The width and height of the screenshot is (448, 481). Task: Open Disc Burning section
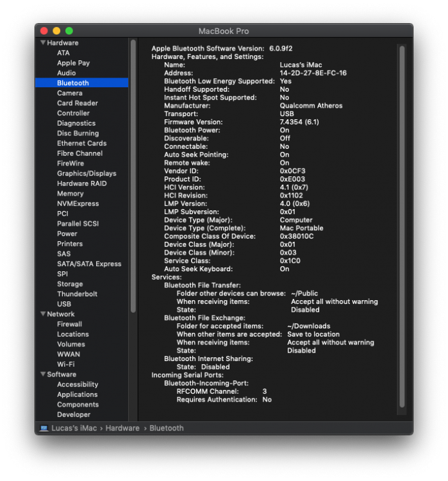[x=78, y=133]
